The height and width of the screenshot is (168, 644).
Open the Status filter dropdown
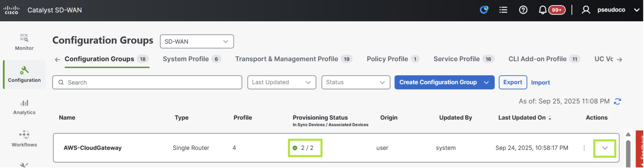356,82
